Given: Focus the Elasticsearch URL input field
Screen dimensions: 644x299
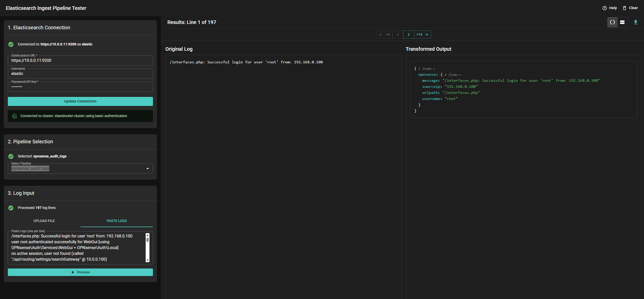Looking at the screenshot, I should (x=80, y=61).
